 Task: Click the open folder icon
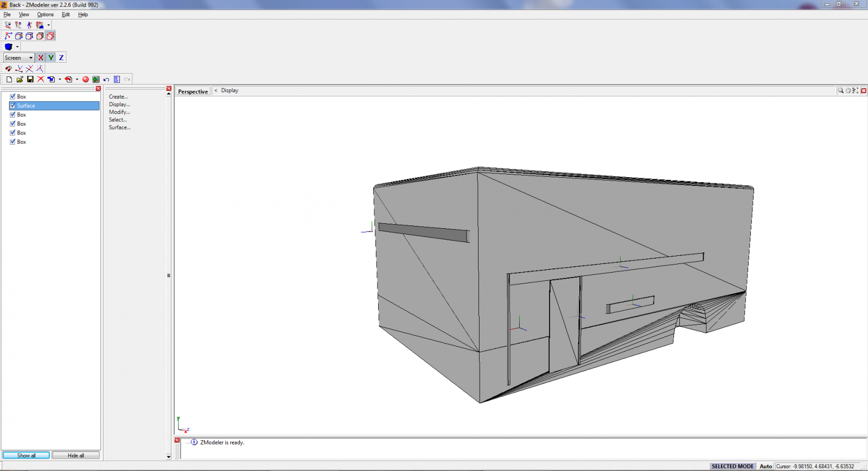pyautogui.click(x=20, y=79)
